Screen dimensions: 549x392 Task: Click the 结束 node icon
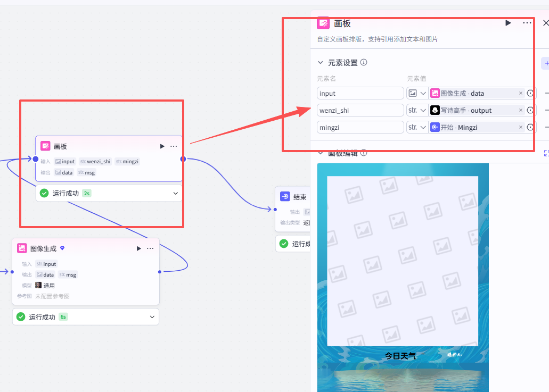click(x=285, y=196)
